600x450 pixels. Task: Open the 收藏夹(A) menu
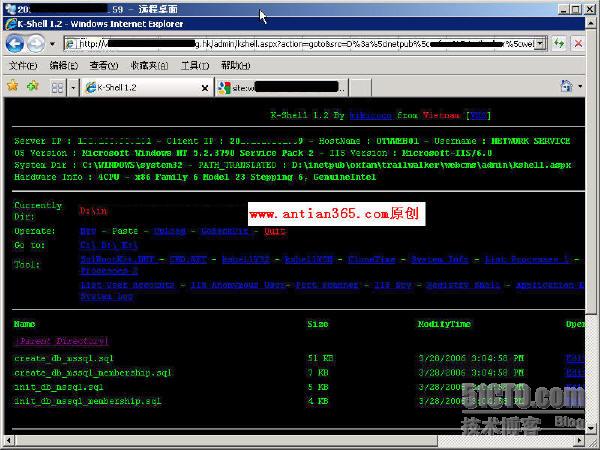[149, 65]
